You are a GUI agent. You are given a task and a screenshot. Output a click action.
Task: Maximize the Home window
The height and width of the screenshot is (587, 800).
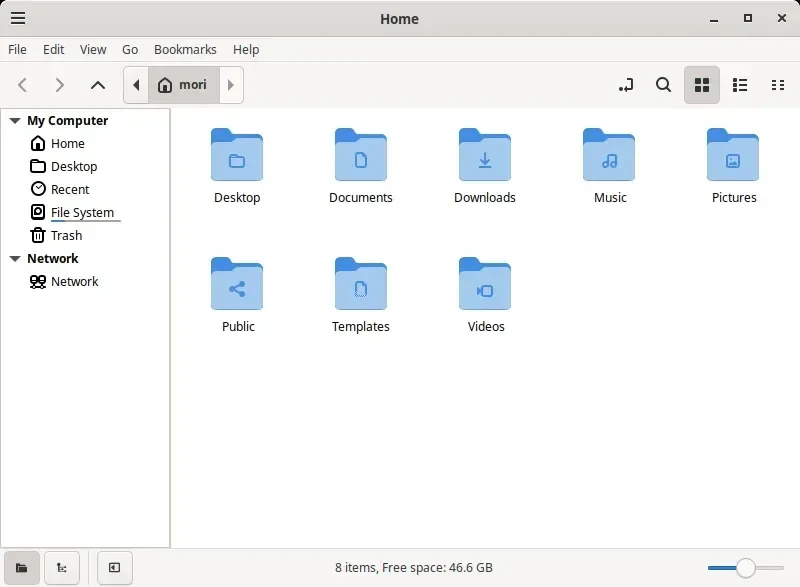click(x=747, y=18)
